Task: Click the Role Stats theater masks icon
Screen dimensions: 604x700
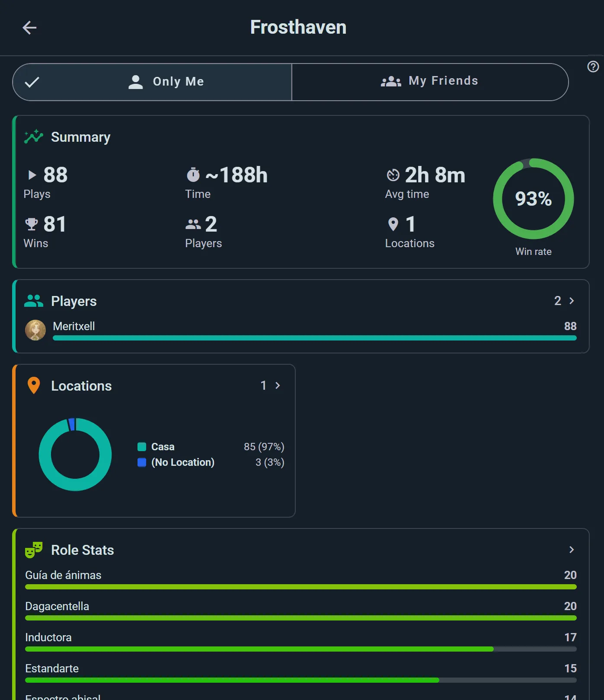Action: (34, 550)
